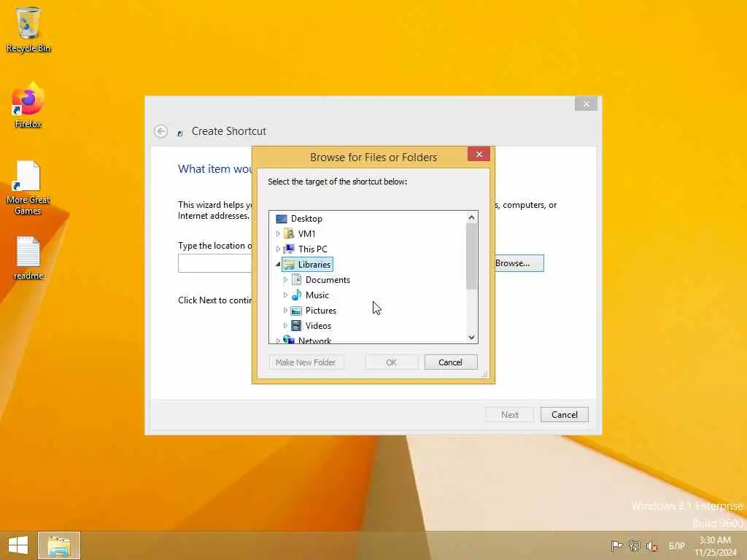This screenshot has height=560, width=747.
Task: Expand the Documents library node
Action: [x=285, y=279]
